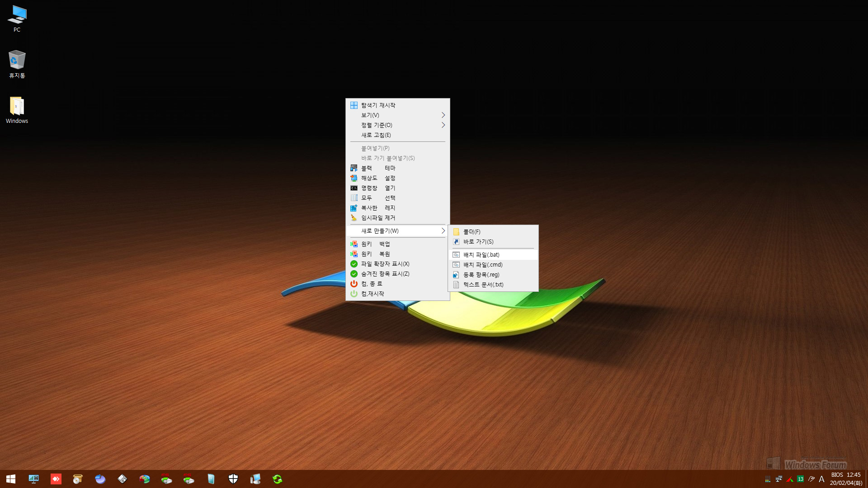This screenshot has height=488, width=868.
Task: Click 새로 고침(E) to refresh
Action: click(x=397, y=135)
